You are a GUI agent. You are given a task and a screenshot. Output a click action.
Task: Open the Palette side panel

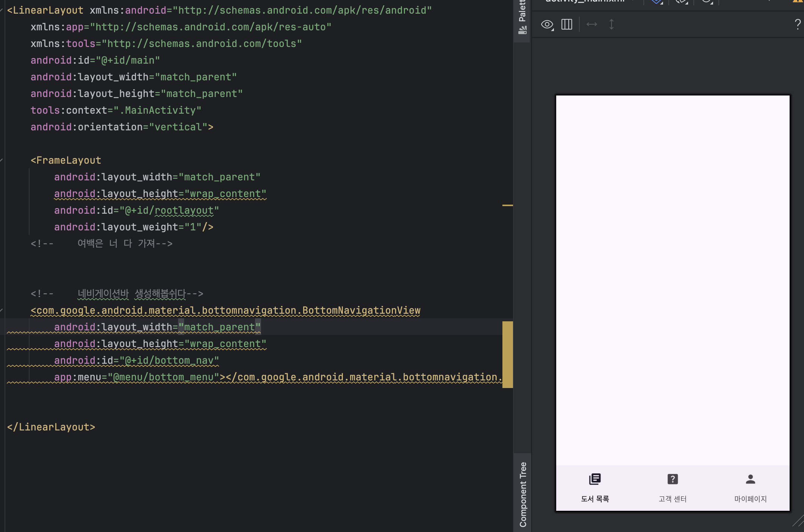(522, 17)
